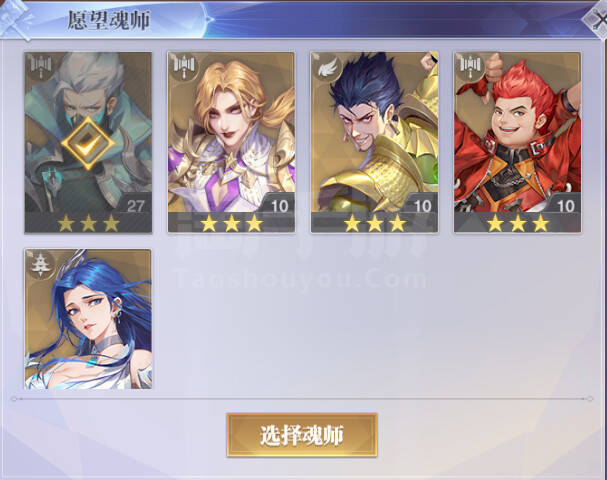
Task: Click level 10 badge on blonde character card
Action: tap(279, 206)
